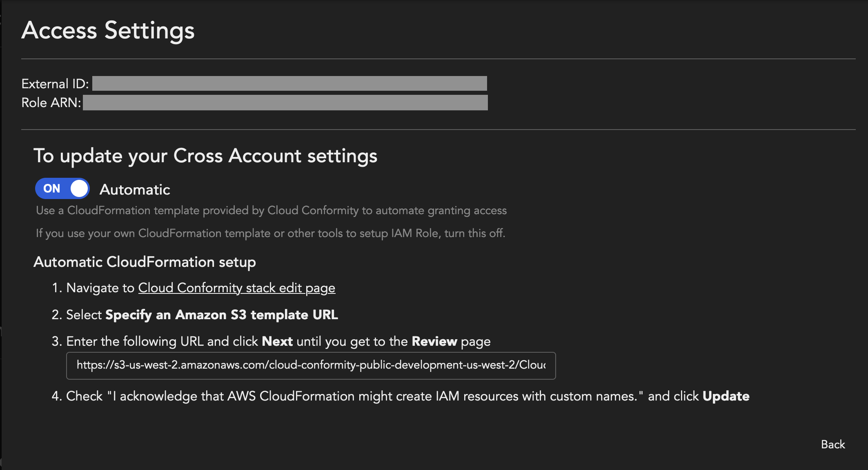
Task: Click the Automatic CloudFormation setup subheading
Action: [145, 262]
